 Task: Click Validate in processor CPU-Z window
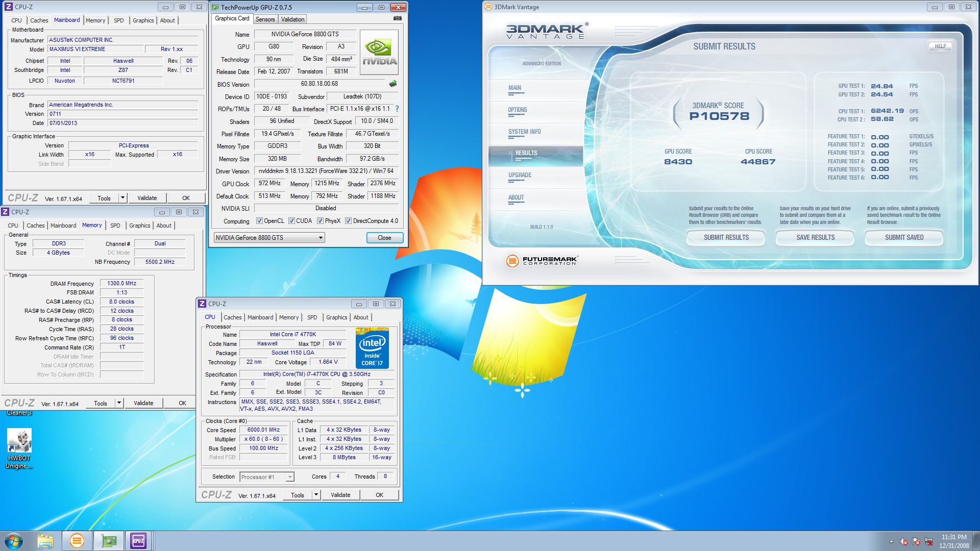point(340,495)
